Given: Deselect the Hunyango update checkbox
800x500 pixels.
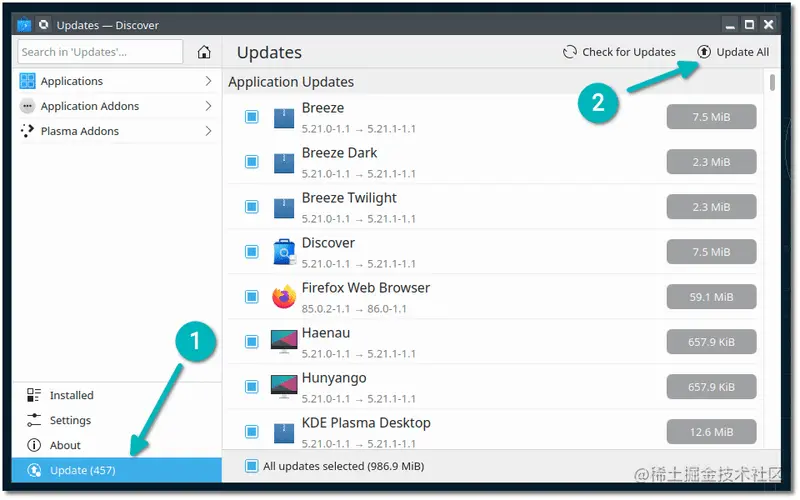Looking at the screenshot, I should (x=252, y=386).
